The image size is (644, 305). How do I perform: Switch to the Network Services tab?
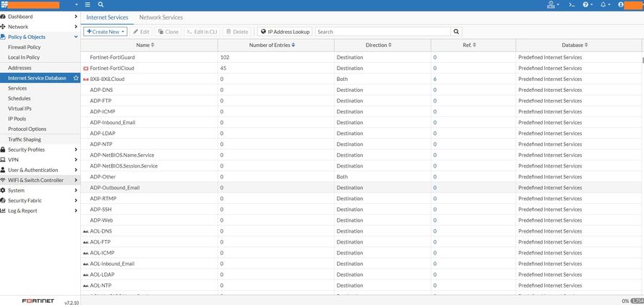coord(161,17)
